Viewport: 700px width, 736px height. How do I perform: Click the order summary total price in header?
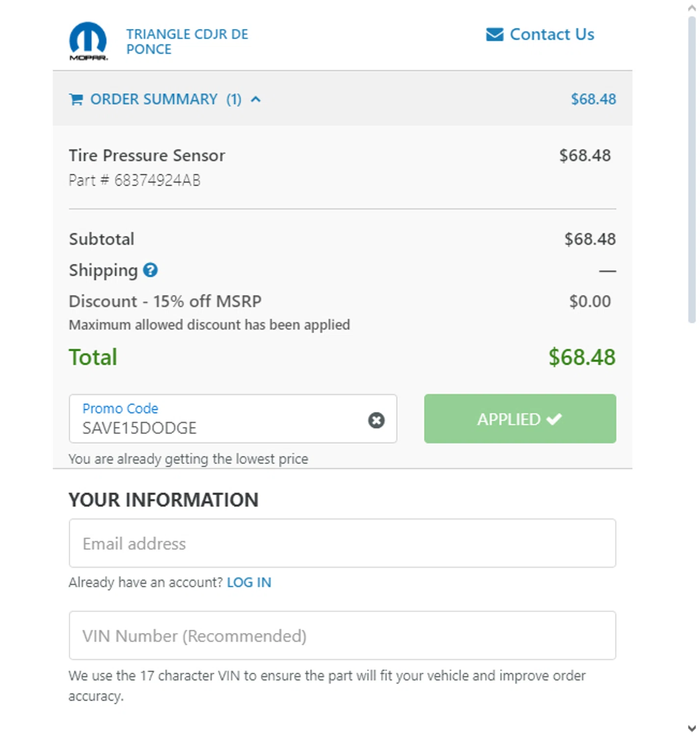[593, 100]
